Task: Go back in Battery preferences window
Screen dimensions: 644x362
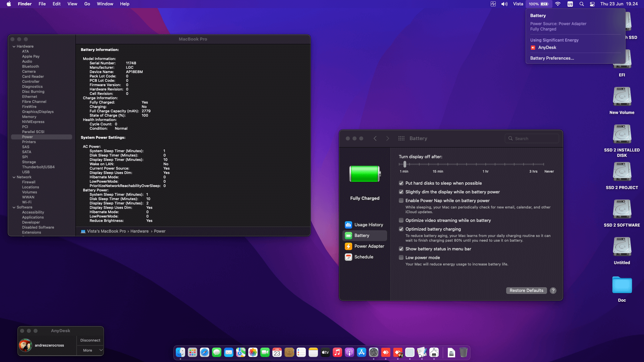Action: click(x=375, y=138)
